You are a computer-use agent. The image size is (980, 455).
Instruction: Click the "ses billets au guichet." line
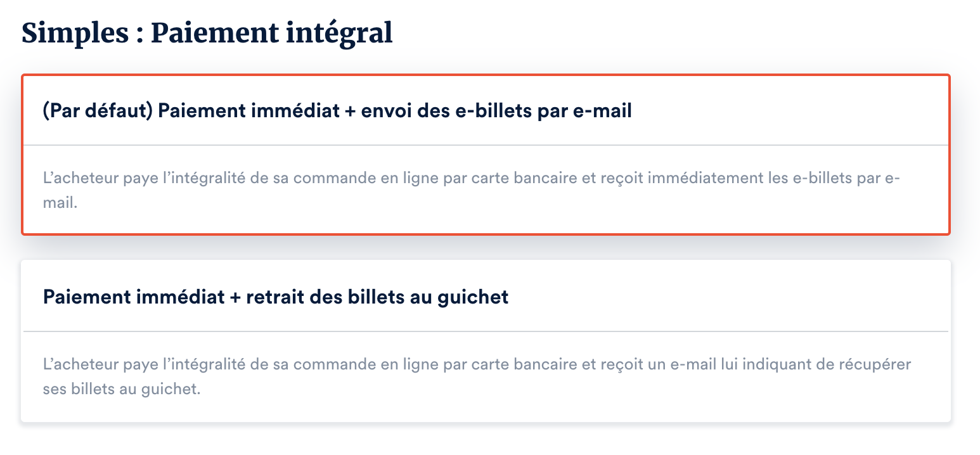(x=121, y=388)
